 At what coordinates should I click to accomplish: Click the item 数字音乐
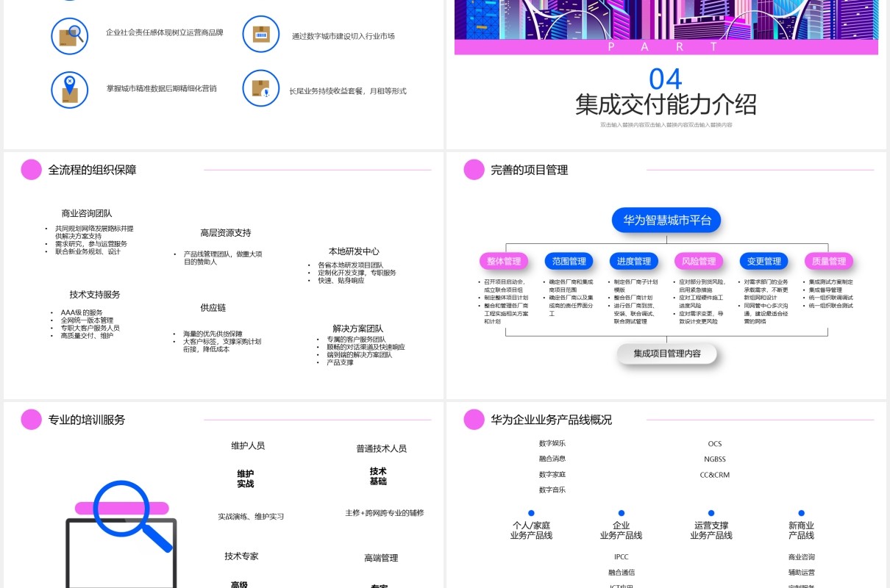pyautogui.click(x=552, y=490)
